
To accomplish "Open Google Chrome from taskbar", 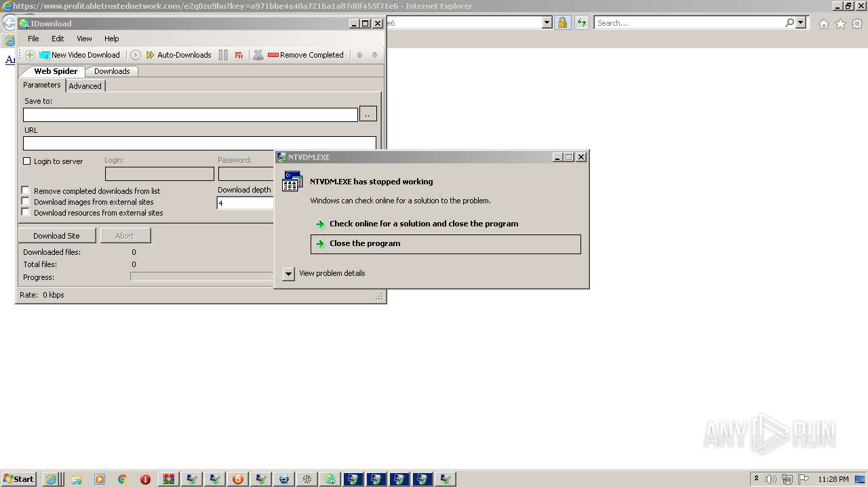I will 123,479.
